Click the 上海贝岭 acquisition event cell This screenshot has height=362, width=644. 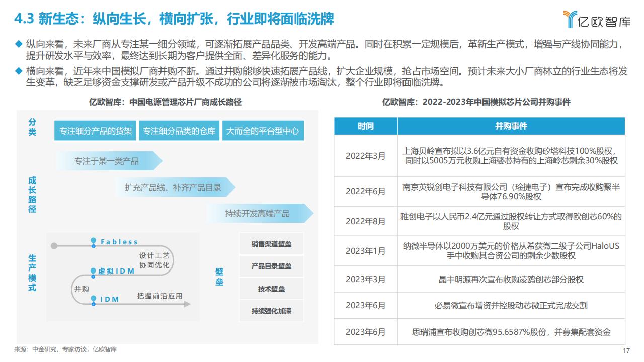coord(511,156)
